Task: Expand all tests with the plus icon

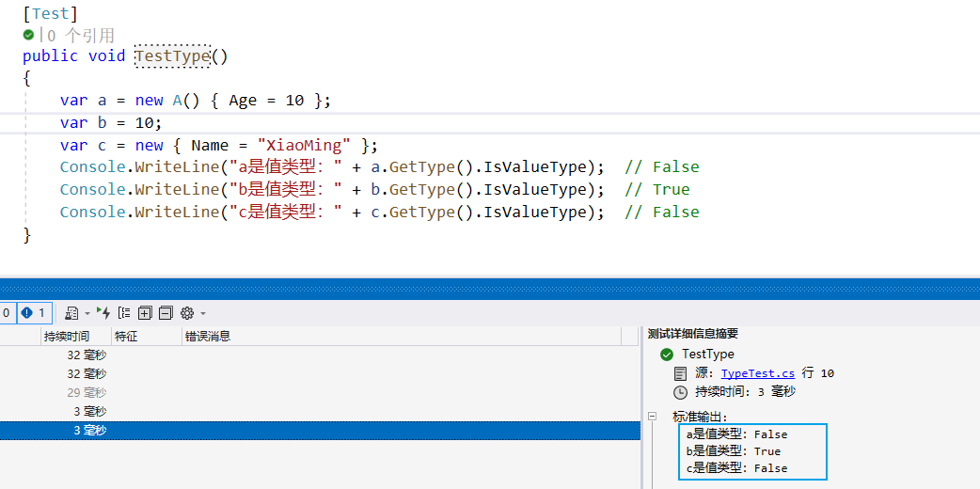Action: click(x=145, y=312)
